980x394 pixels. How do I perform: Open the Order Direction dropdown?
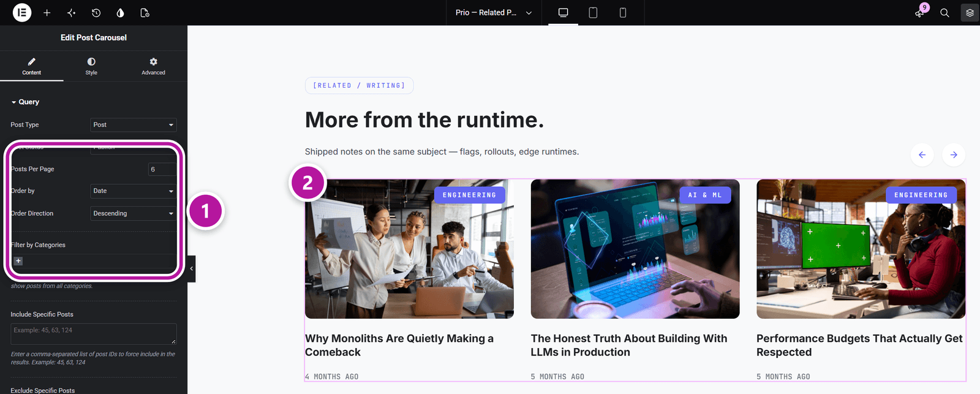click(x=134, y=213)
